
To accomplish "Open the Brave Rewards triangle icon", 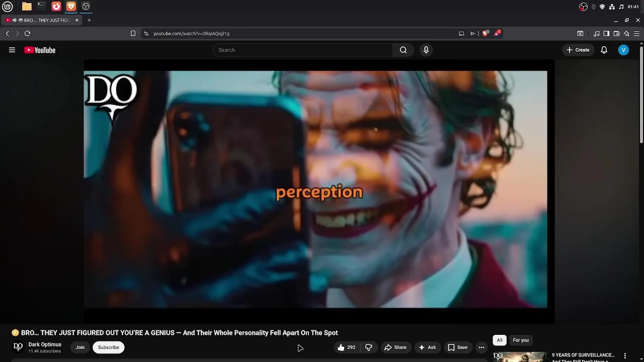I will (497, 33).
